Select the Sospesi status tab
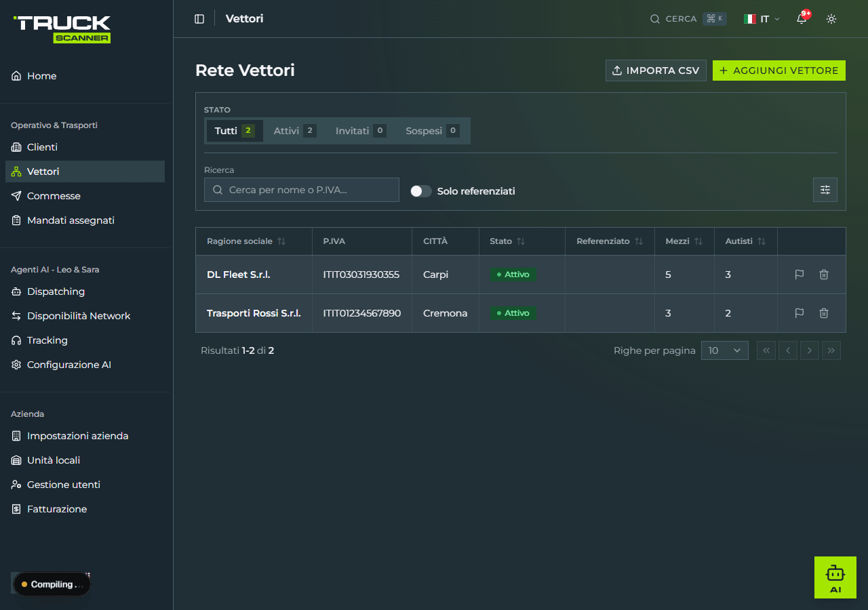This screenshot has width=868, height=610. pyautogui.click(x=433, y=131)
